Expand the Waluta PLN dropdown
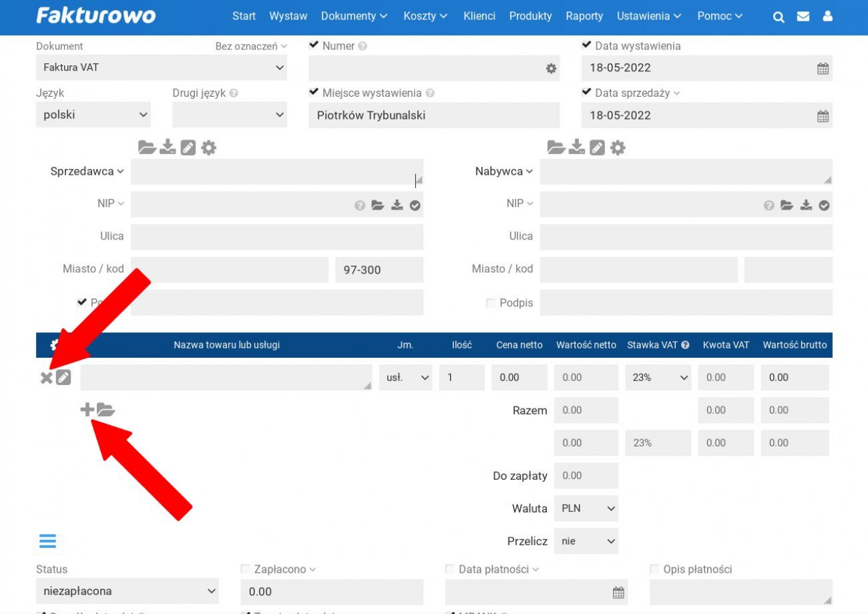This screenshot has height=614, width=868. pyautogui.click(x=586, y=508)
